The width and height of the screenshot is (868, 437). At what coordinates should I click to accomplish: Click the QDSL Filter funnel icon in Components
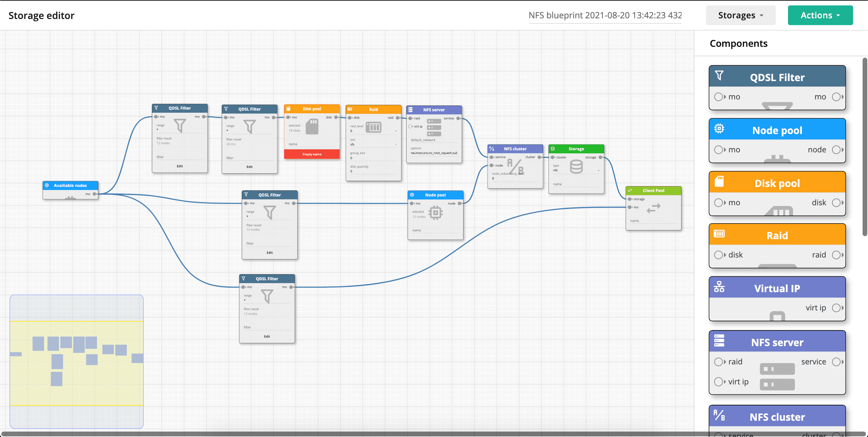pyautogui.click(x=719, y=75)
